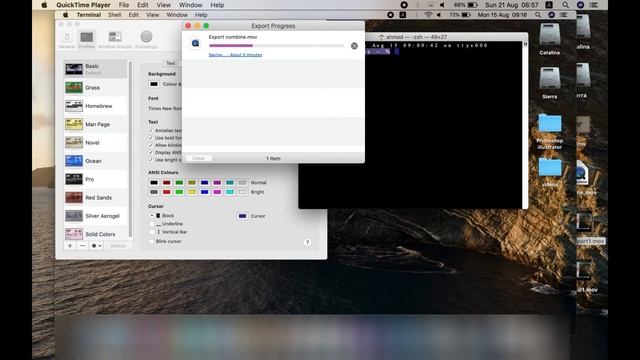The height and width of the screenshot is (360, 640).
Task: Open the QuickTime Player File menu
Action: coord(124,5)
